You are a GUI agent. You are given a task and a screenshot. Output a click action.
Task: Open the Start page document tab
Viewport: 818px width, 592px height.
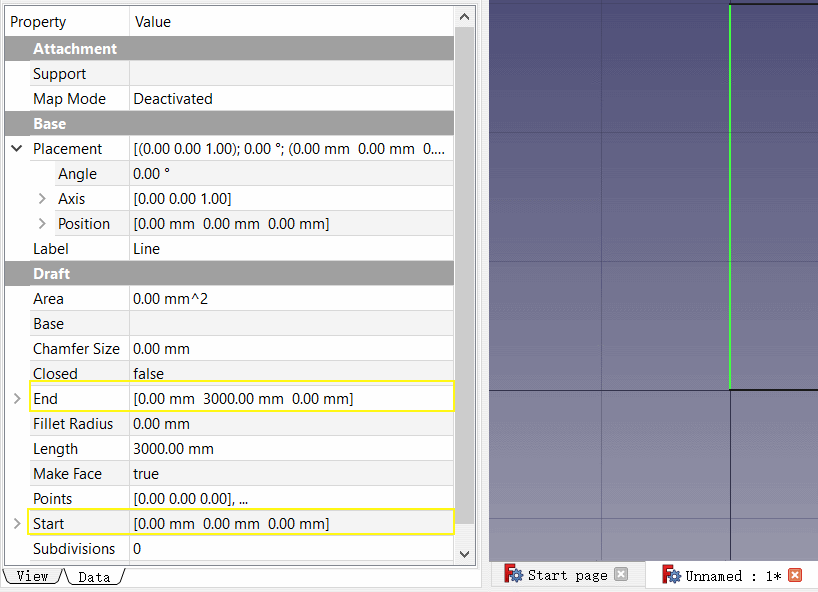(567, 575)
